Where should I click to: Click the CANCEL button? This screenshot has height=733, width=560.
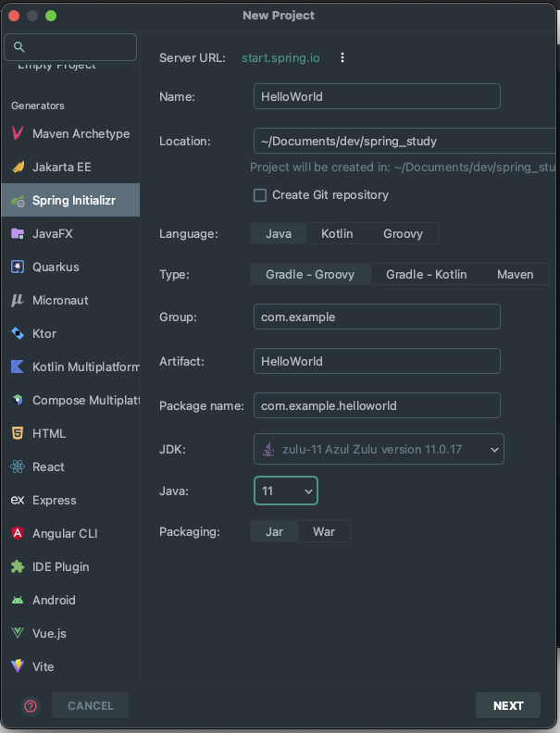tap(90, 705)
